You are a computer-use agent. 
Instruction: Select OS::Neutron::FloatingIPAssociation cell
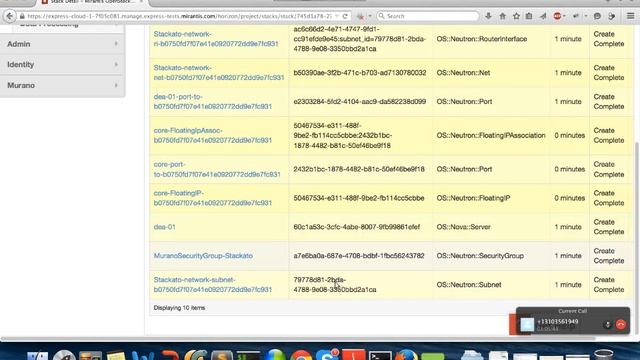[x=491, y=136]
